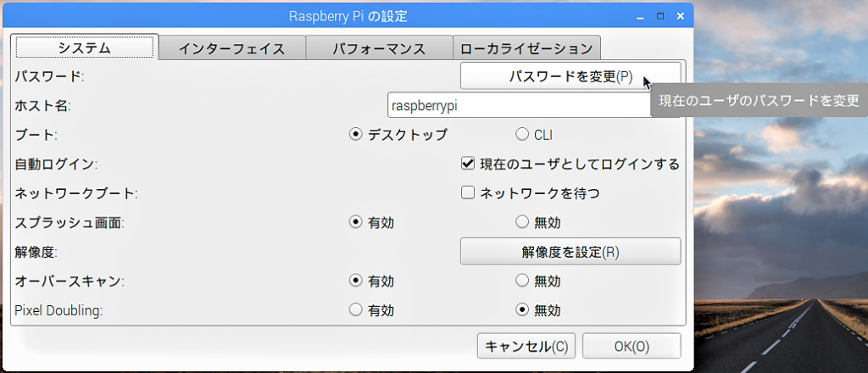Switch to the システム tab

pyautogui.click(x=85, y=47)
